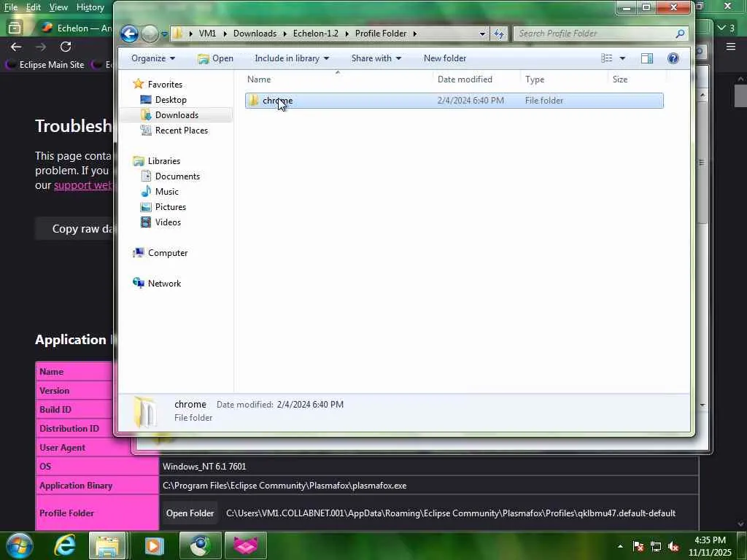Sort by the Type column header
Viewport: 747px width, 560px height.
point(565,79)
